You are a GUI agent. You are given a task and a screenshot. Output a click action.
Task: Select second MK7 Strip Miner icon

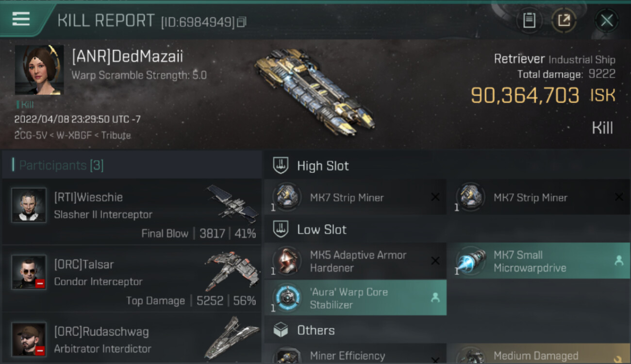470,197
